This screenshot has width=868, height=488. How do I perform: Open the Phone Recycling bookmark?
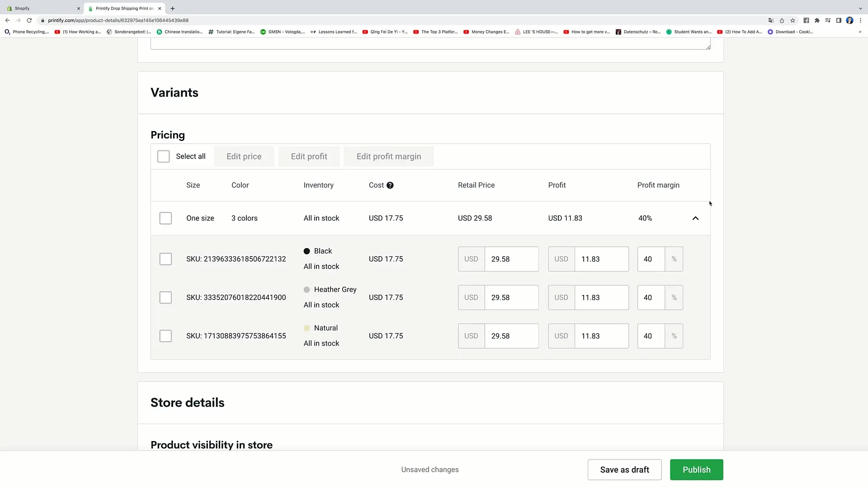(x=27, y=32)
